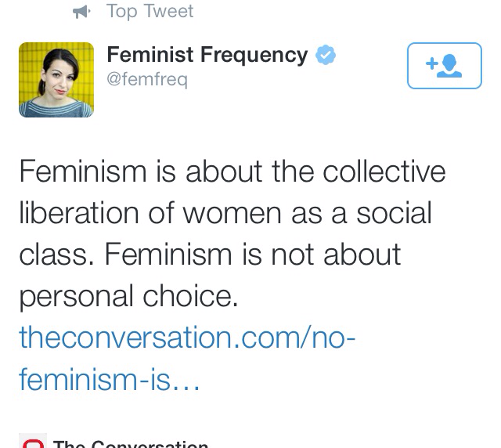Click the word "social" in the tweet
Viewport: 501px width, 448px height.
[394, 213]
